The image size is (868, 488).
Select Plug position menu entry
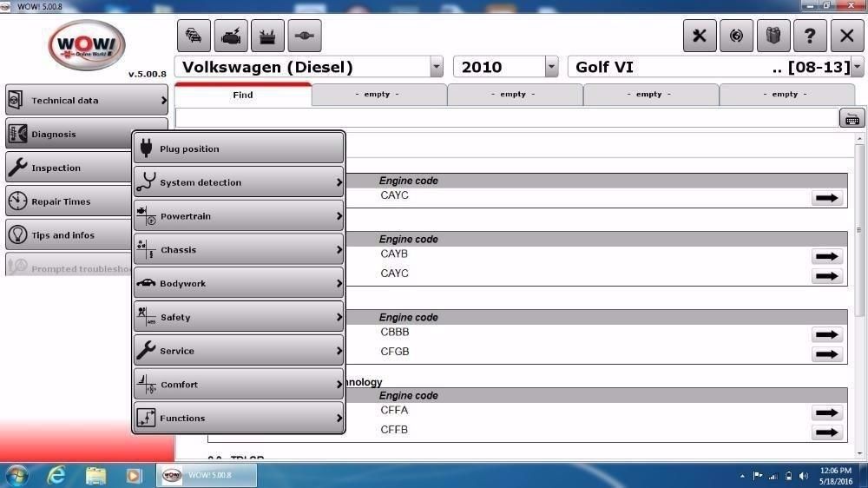pyautogui.click(x=239, y=148)
